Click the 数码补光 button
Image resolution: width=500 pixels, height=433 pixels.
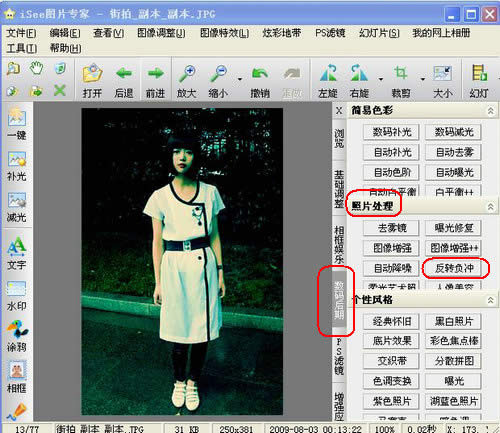[391, 132]
